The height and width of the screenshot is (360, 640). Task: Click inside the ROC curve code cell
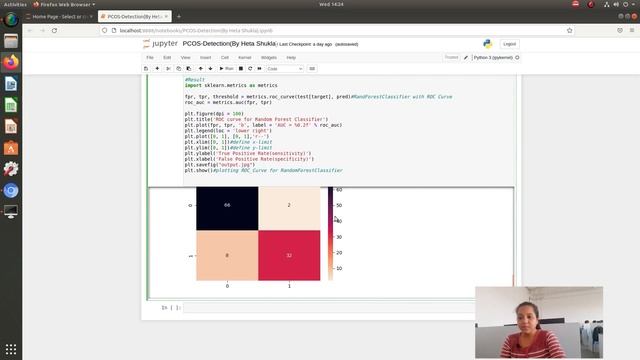click(x=349, y=130)
